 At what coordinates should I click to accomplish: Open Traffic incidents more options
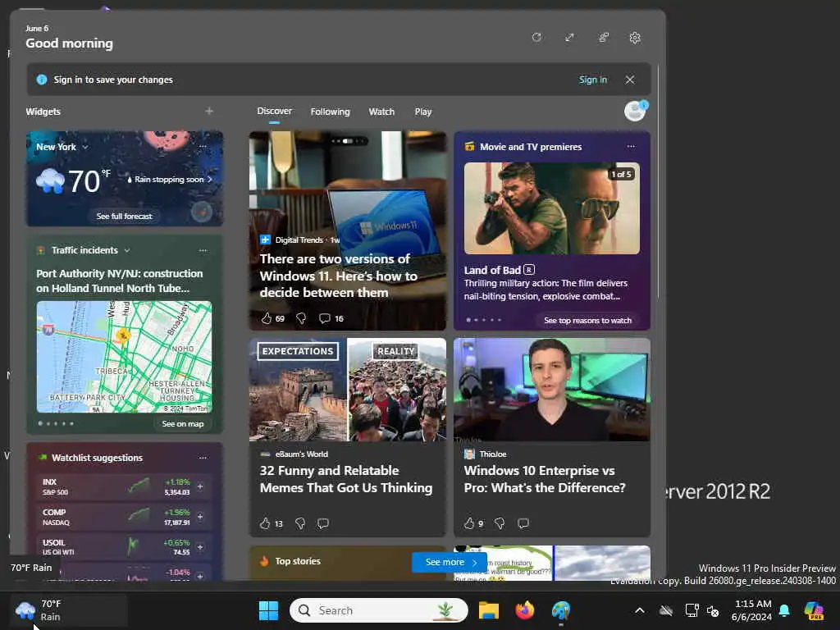pos(203,250)
